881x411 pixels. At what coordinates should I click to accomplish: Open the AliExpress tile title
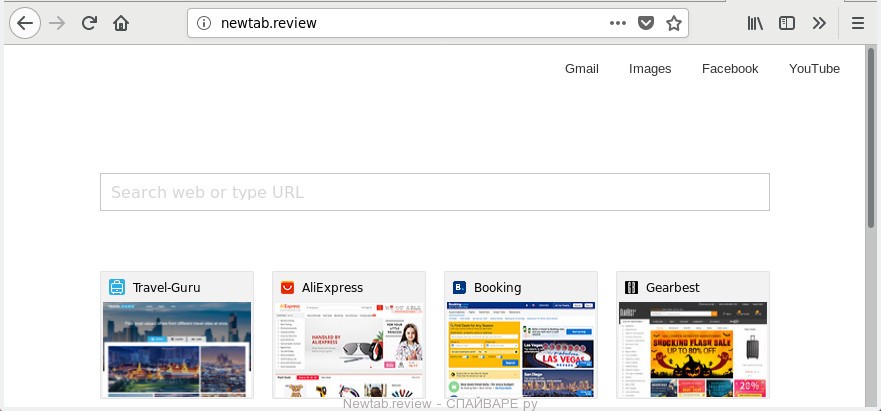tap(332, 287)
